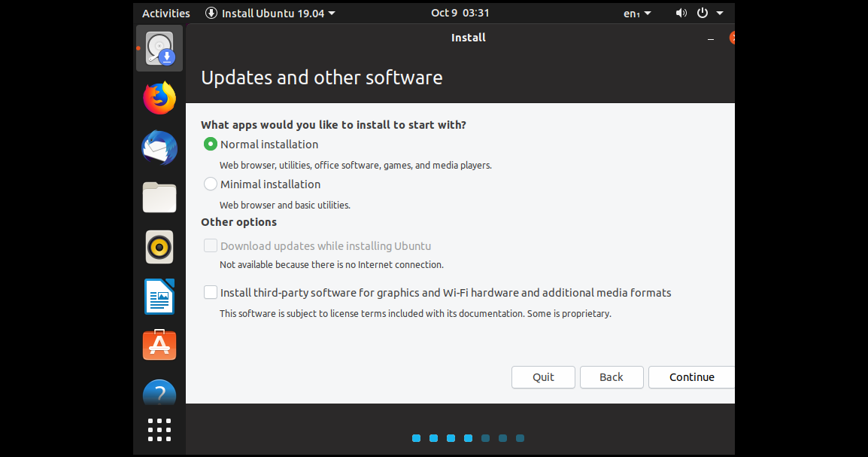Start Rhythmbox music player
This screenshot has height=457, width=868.
point(159,247)
